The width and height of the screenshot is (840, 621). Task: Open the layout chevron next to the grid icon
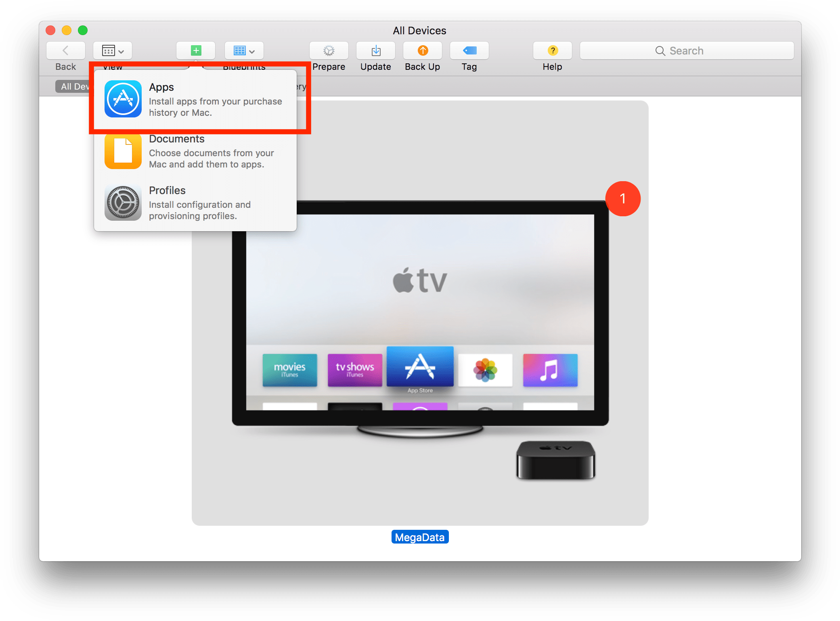(x=252, y=50)
